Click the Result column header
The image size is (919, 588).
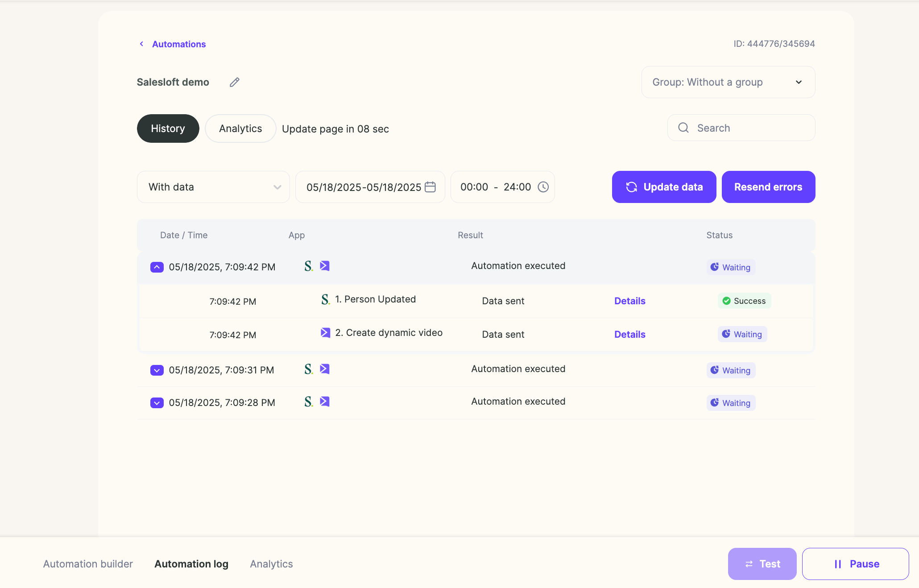[470, 235]
